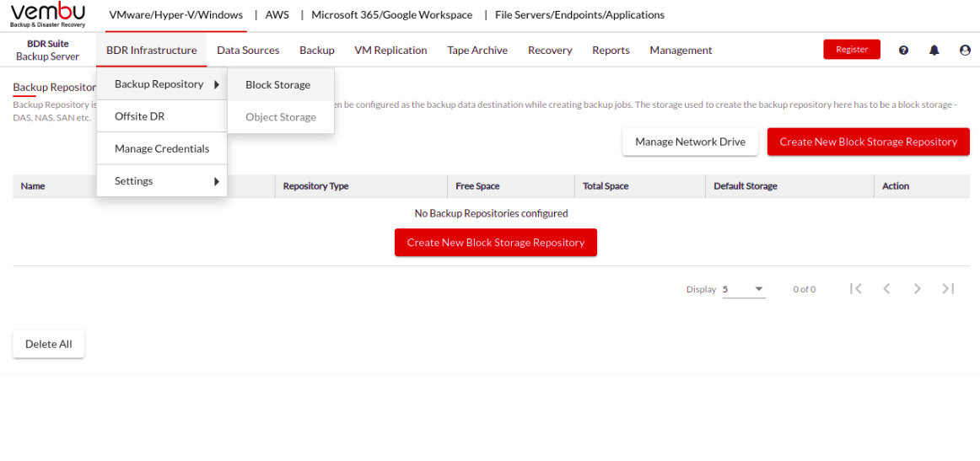Go to first page pagination icon
Image resolution: width=980 pixels, height=461 pixels.
point(856,288)
